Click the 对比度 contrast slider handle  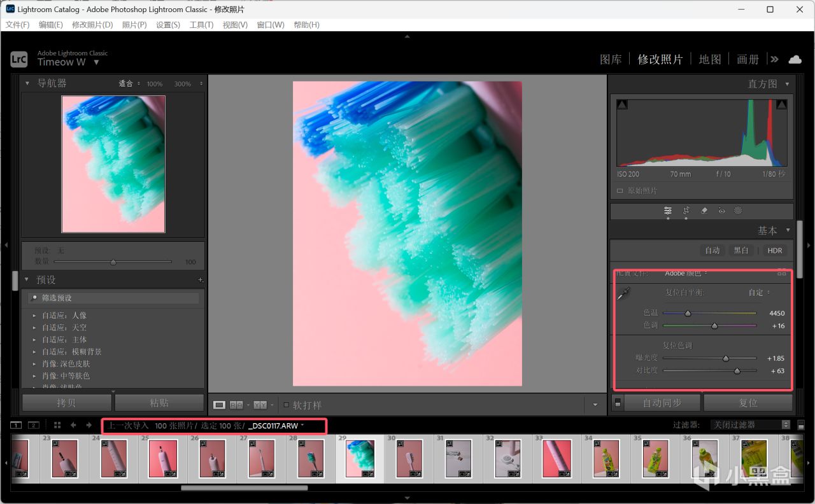point(737,370)
